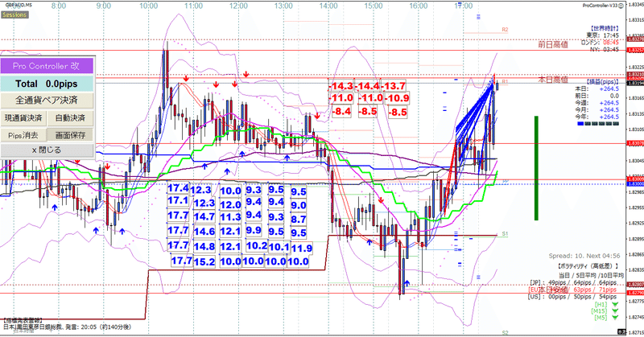Click the Total 0.0pips display
644x337 pixels.
tap(47, 84)
